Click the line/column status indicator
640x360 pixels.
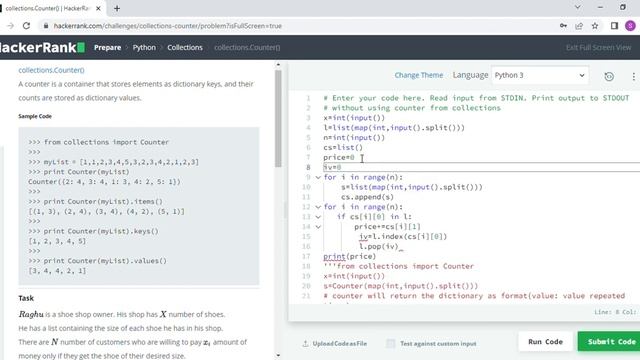pos(615,312)
